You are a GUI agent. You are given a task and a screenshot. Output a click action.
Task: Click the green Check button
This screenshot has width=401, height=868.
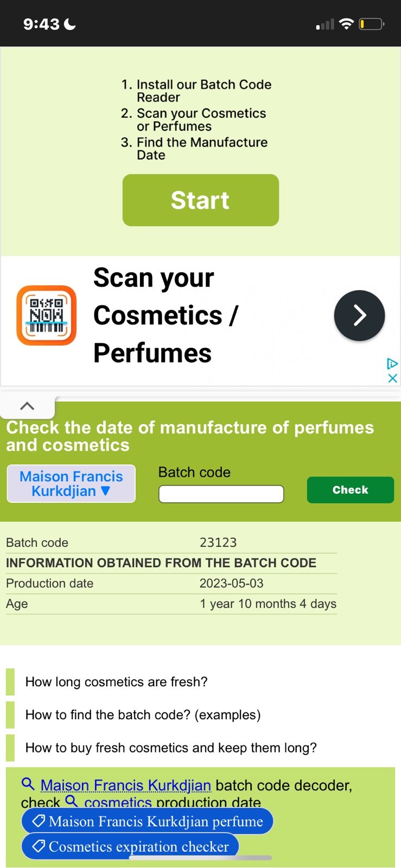[x=351, y=490]
